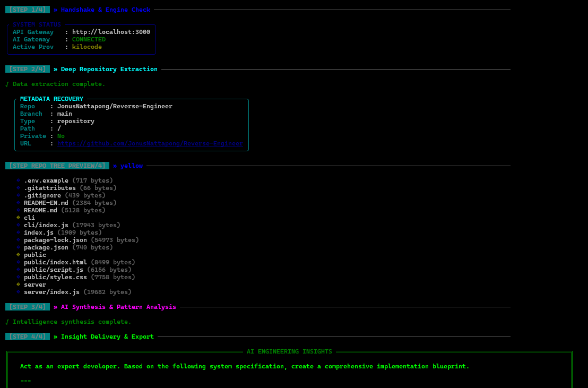Select the package-lock.json file row
The image size is (588, 388).
click(x=77, y=240)
